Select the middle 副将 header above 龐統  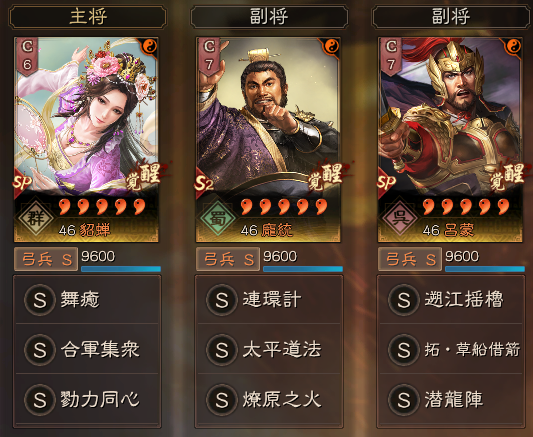tap(269, 17)
